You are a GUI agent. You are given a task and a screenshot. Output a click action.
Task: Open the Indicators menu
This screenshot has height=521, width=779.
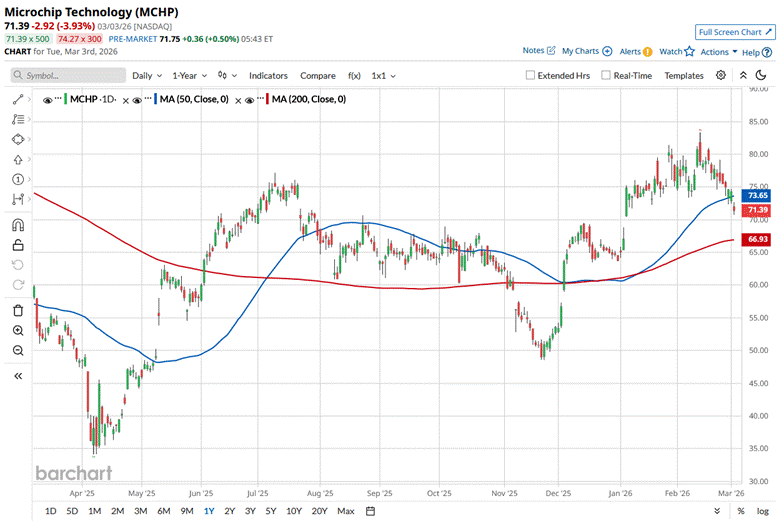[268, 75]
